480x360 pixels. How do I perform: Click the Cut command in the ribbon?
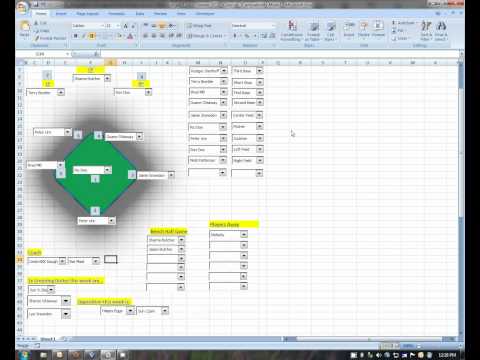tap(41, 23)
